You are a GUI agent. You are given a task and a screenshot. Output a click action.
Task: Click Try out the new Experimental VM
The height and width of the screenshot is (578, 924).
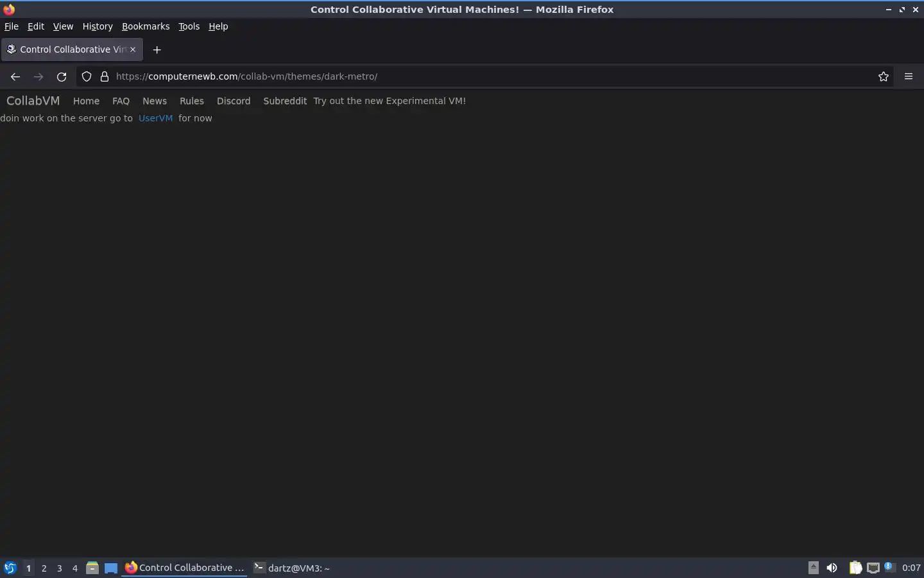click(x=389, y=101)
